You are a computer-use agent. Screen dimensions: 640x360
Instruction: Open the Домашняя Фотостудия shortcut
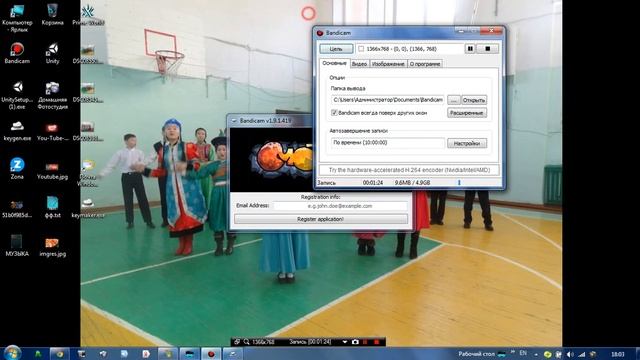coord(52,95)
